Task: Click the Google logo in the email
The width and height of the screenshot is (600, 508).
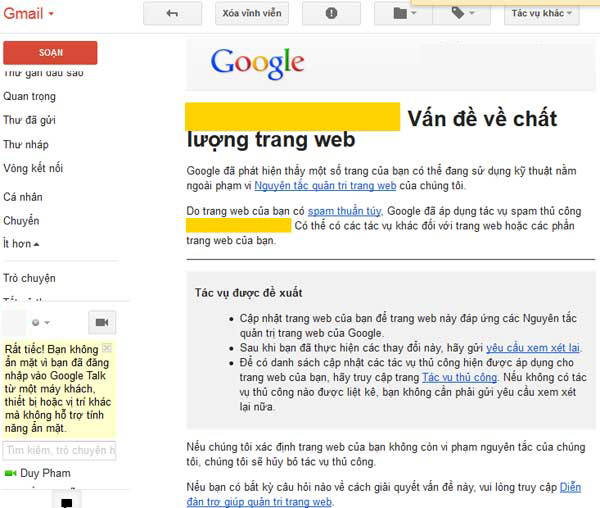Action: (x=258, y=63)
